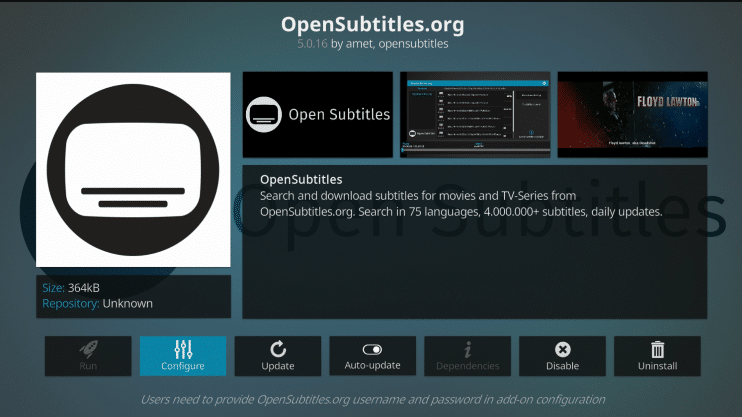Select the Auto-update label text
Screen dimensions: 742x417
pyautogui.click(x=372, y=366)
